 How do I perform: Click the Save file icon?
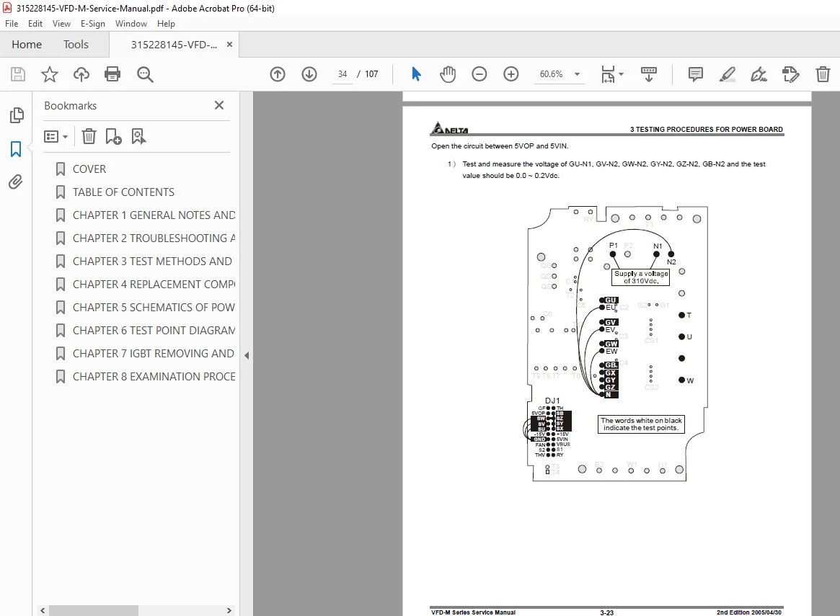18,74
